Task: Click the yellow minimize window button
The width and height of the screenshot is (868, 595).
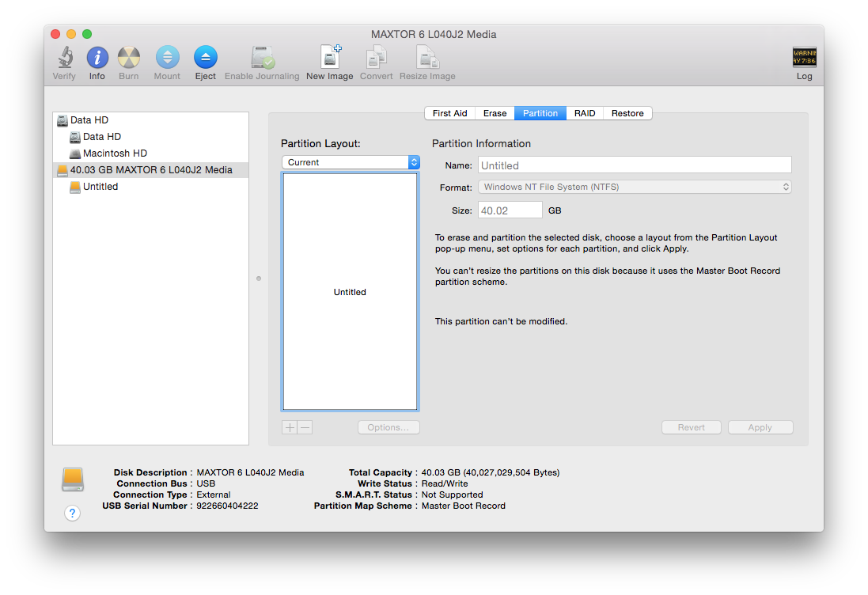Action: click(71, 34)
